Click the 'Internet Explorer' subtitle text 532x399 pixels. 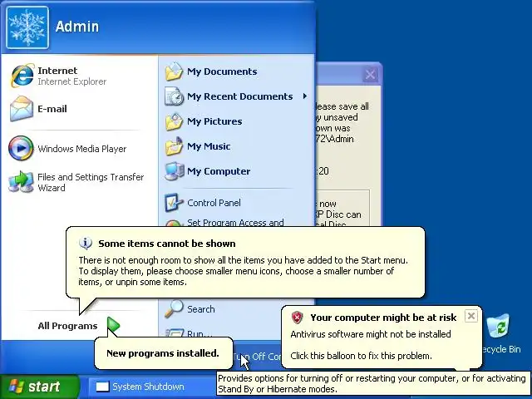click(72, 81)
